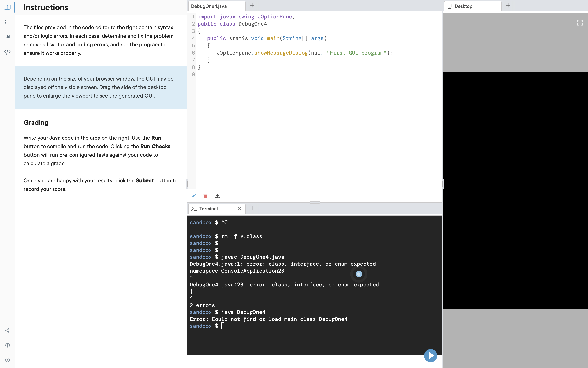Click the 'rm -f *.class' terminal command
This screenshot has width=588, height=368.
coord(241,236)
